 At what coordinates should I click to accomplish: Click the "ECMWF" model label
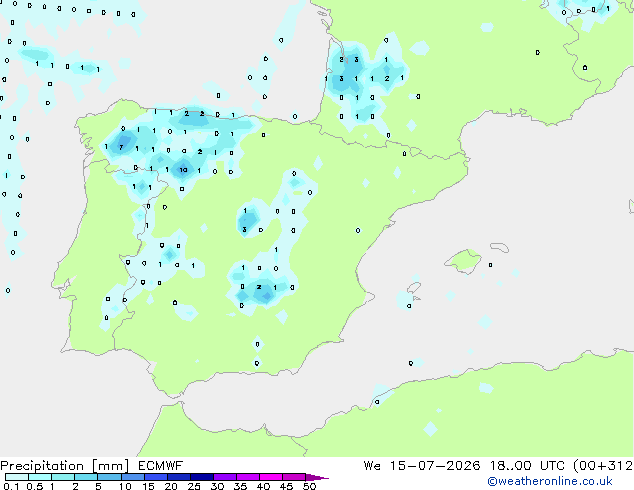pos(161,466)
